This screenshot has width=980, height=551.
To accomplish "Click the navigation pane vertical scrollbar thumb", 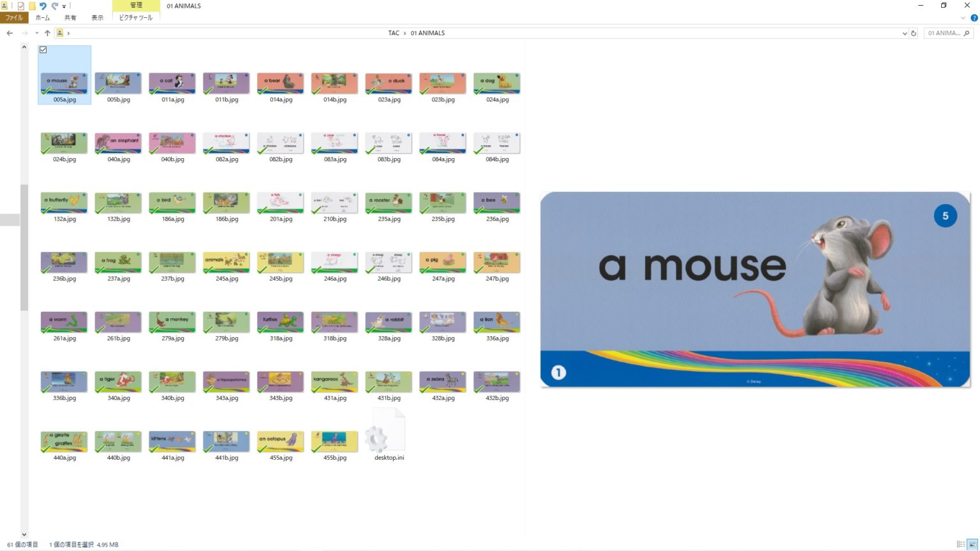I will pos(24,247).
